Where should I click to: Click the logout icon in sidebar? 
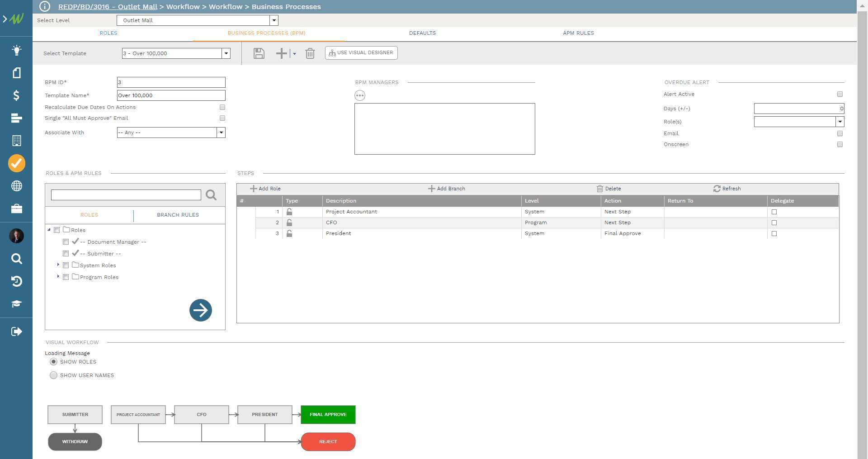[16, 331]
